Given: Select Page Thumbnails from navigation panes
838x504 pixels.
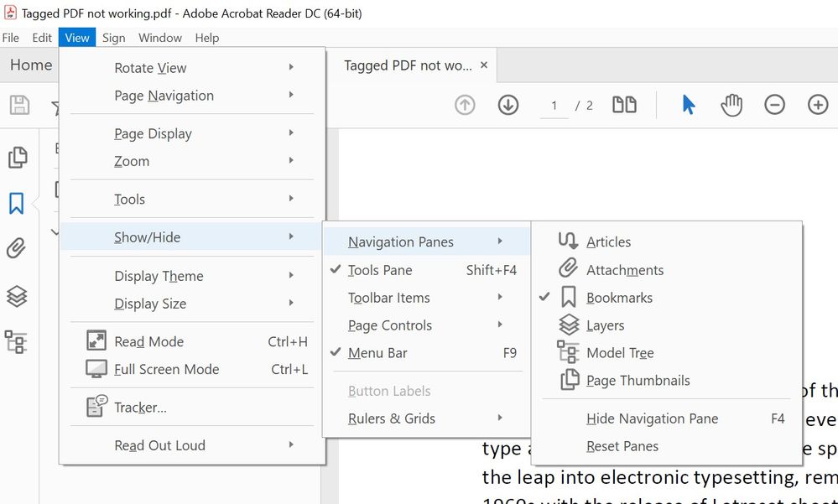Looking at the screenshot, I should pyautogui.click(x=638, y=381).
